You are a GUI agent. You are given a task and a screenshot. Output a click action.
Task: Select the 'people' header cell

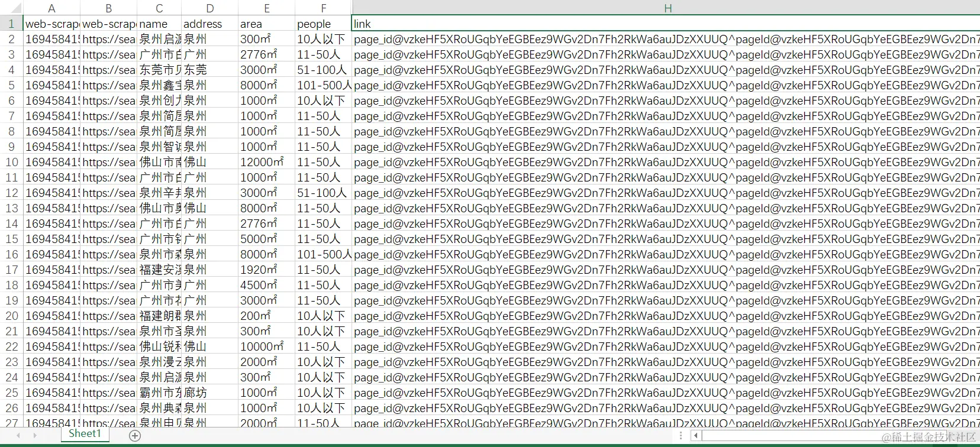324,24
